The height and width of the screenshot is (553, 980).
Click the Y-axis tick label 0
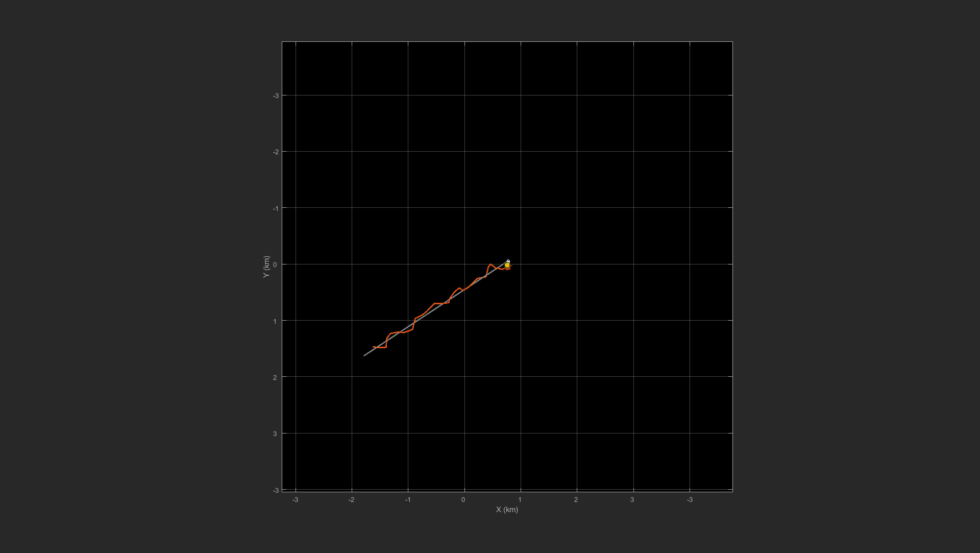click(275, 265)
